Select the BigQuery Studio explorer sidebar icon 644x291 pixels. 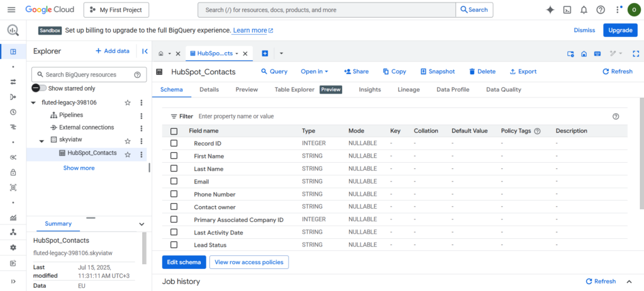[x=13, y=52]
